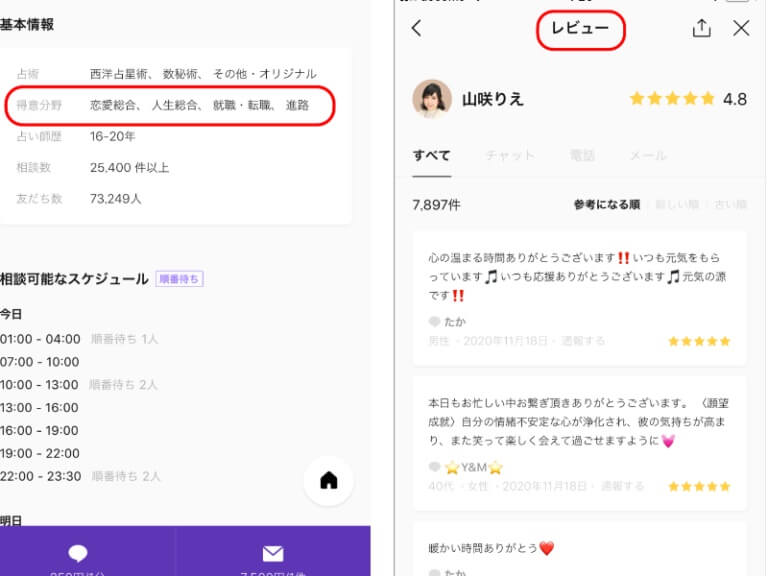This screenshot has width=768, height=576.
Task: Close the review screen with X icon
Action: click(741, 29)
